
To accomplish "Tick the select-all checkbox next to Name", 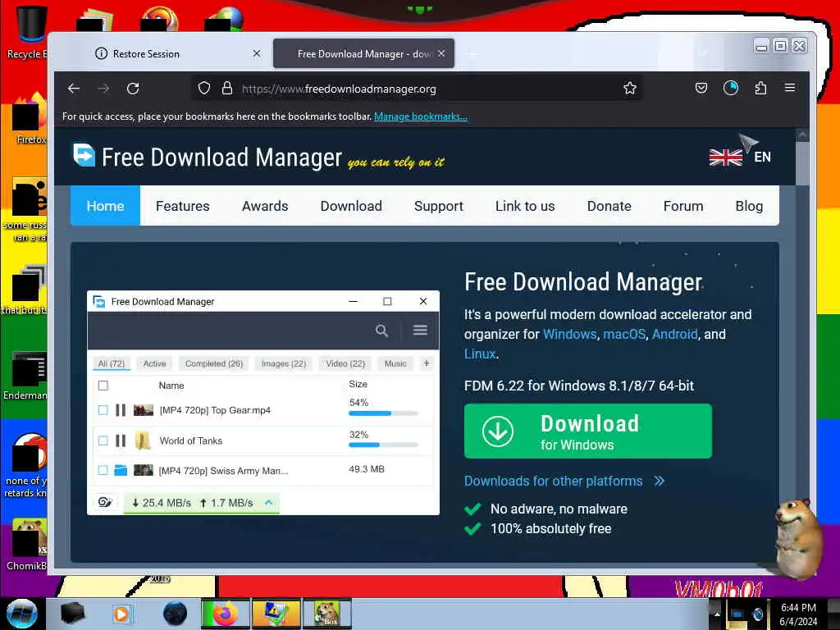I will (103, 386).
